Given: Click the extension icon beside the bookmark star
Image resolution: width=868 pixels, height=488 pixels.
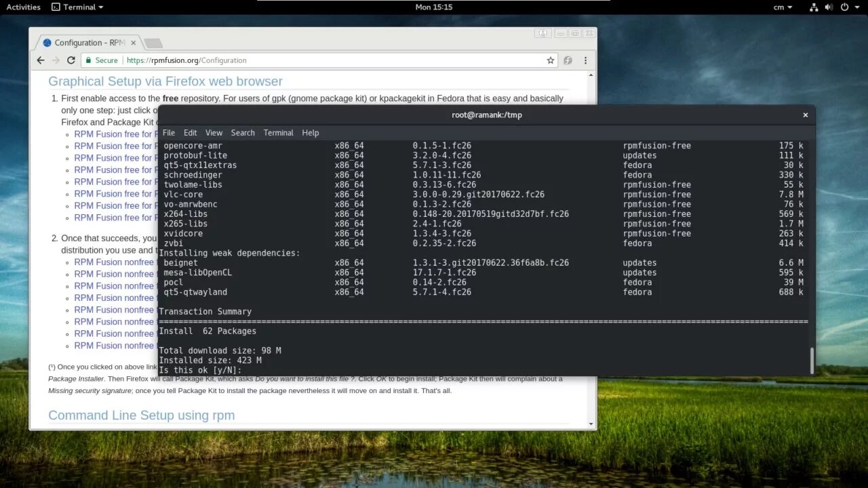Looking at the screenshot, I should point(568,60).
